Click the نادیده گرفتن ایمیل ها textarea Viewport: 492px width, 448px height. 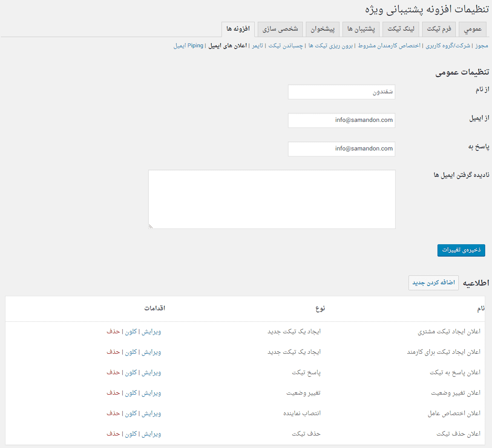272,199
